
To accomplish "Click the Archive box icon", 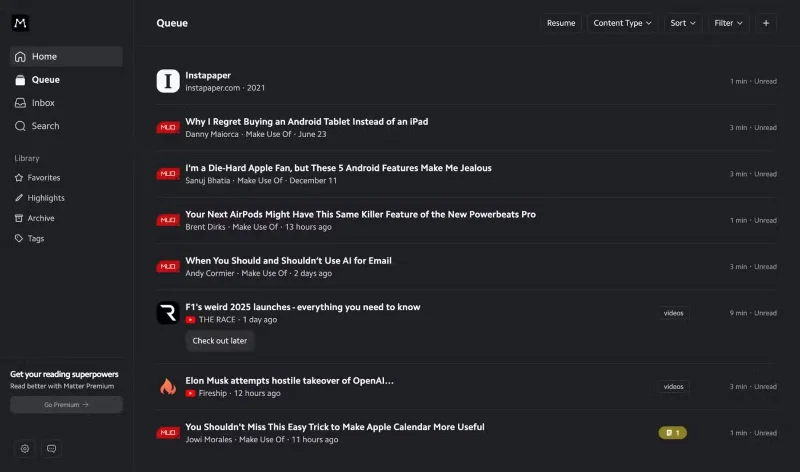I will [x=19, y=218].
